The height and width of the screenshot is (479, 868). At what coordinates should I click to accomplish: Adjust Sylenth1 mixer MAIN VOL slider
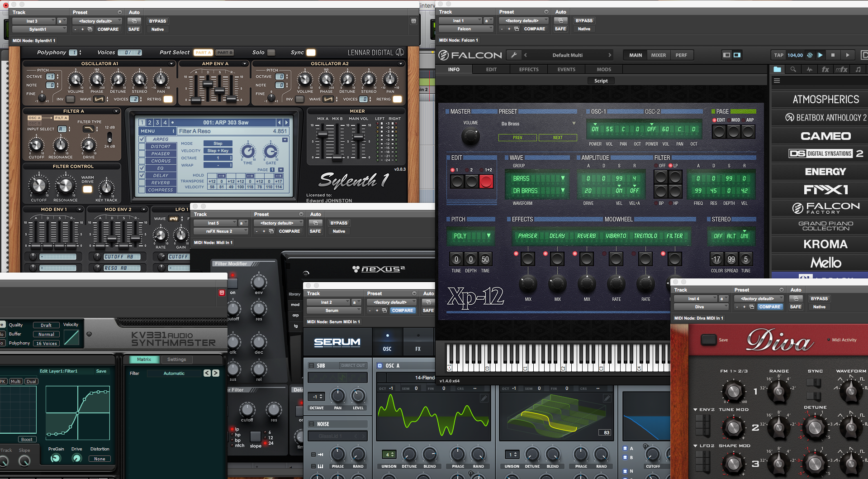coord(358,138)
